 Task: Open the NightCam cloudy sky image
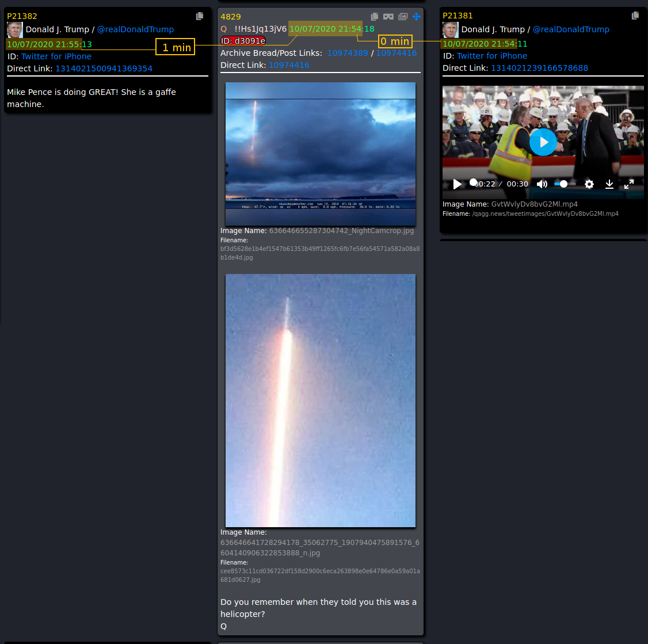tap(321, 154)
